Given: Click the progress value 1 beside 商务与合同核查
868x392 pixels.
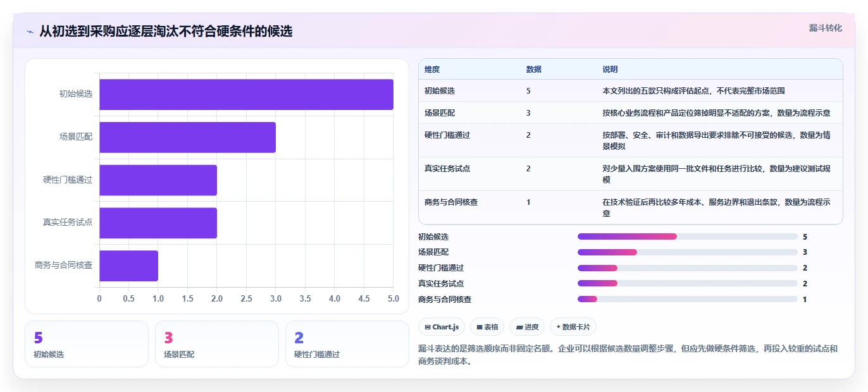Looking at the screenshot, I should coord(805,300).
